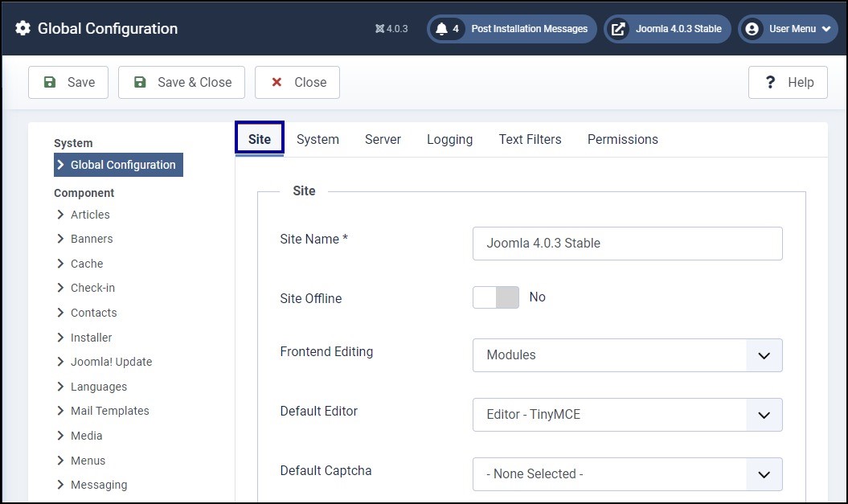Image resolution: width=848 pixels, height=504 pixels.
Task: Expand the Banners chevron in sidebar
Action: coord(60,239)
